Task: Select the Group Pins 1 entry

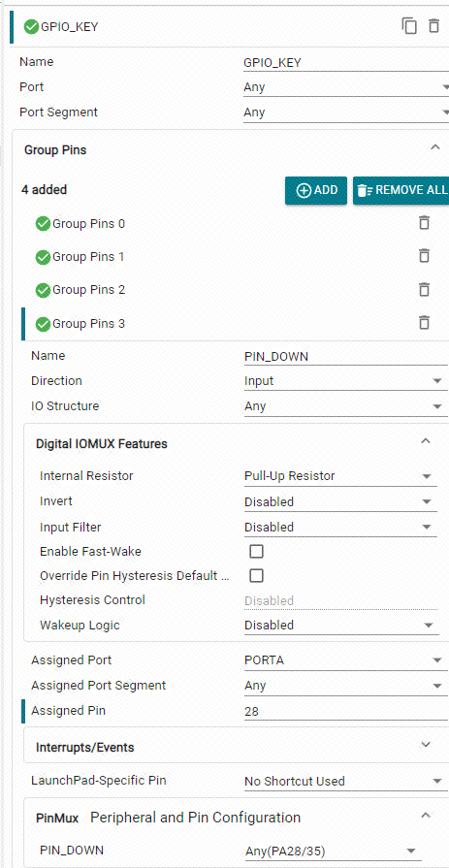Action: [x=80, y=257]
